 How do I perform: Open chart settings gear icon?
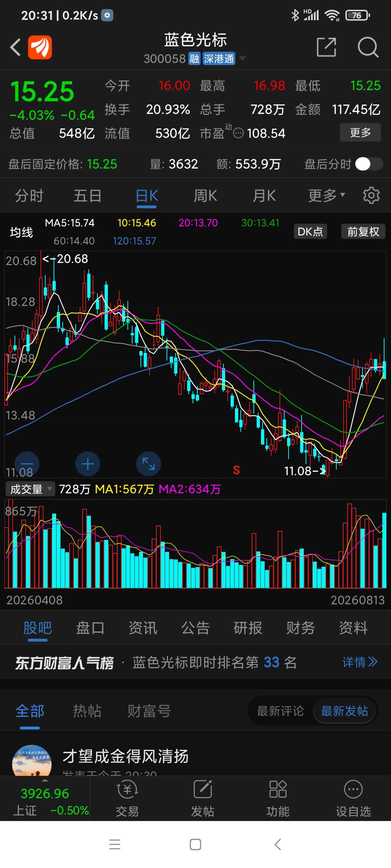pyautogui.click(x=371, y=196)
